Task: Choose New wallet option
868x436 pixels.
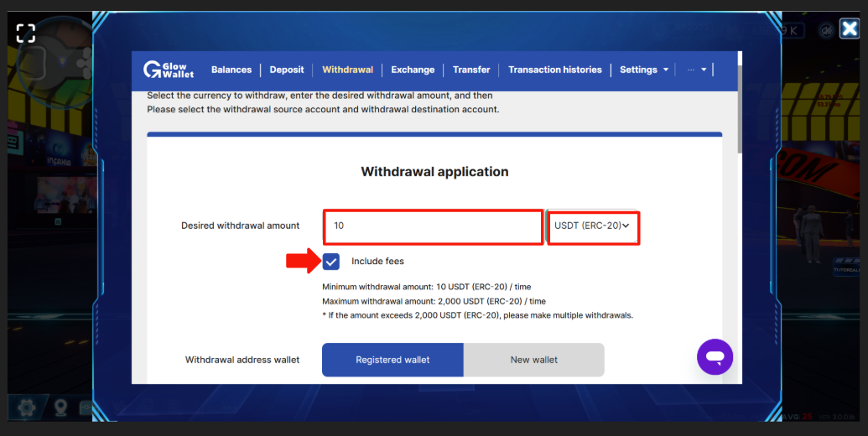Action: click(533, 360)
